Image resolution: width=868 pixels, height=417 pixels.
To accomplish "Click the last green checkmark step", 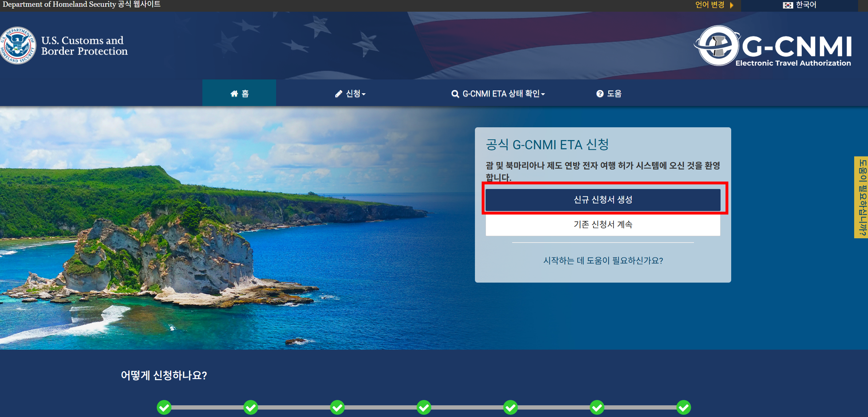I will [683, 407].
